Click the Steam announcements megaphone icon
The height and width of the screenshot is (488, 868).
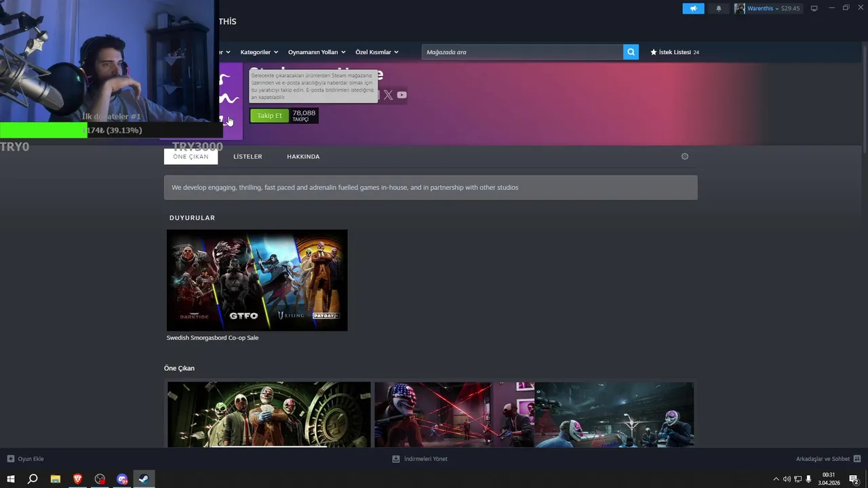693,8
